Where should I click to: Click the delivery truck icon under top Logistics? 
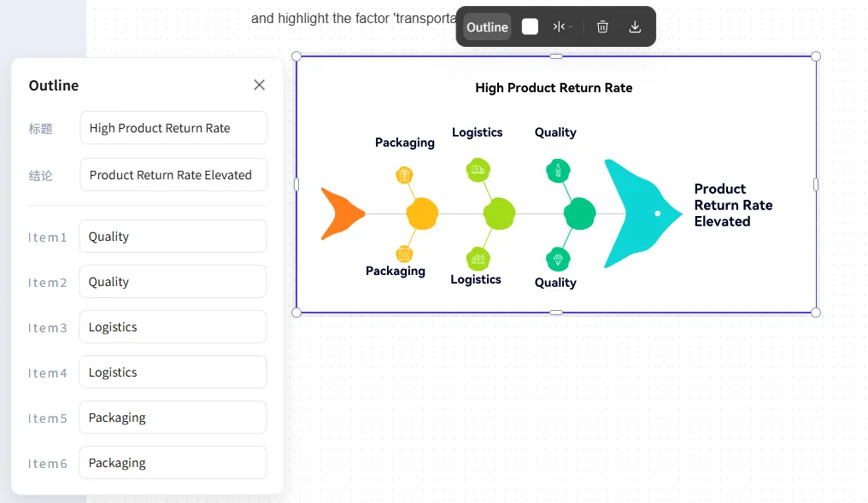[478, 170]
